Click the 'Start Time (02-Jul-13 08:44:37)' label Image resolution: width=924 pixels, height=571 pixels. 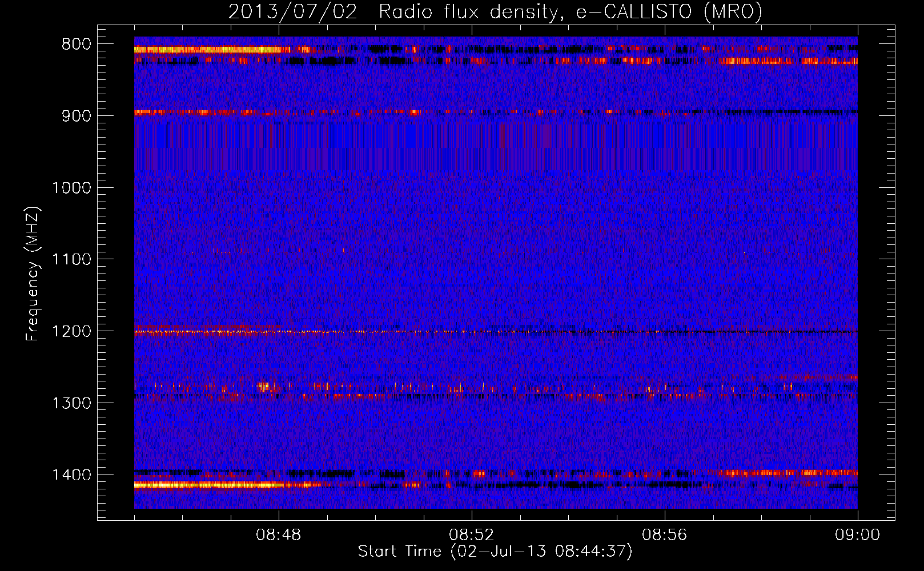496,552
